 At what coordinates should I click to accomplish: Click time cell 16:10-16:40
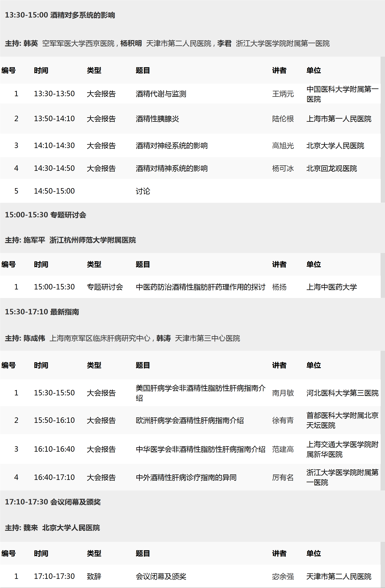click(54, 449)
